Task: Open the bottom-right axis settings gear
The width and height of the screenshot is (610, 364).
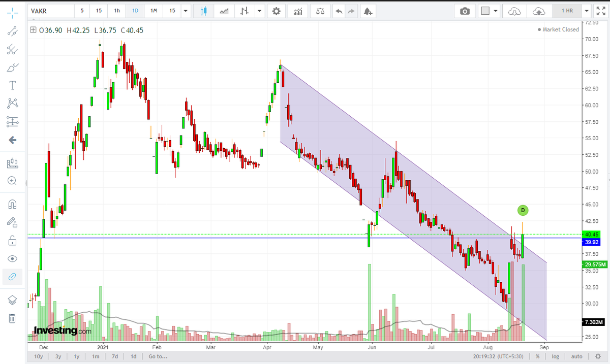Action: tap(597, 356)
